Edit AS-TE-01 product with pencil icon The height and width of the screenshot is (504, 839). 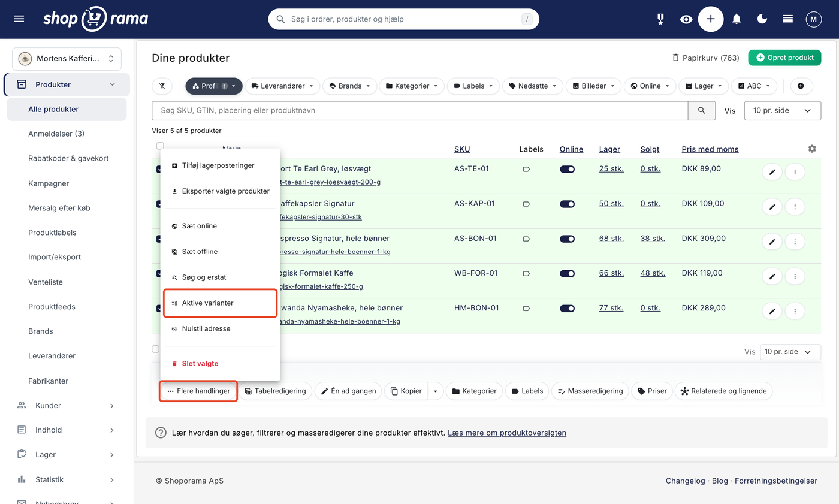click(x=772, y=172)
